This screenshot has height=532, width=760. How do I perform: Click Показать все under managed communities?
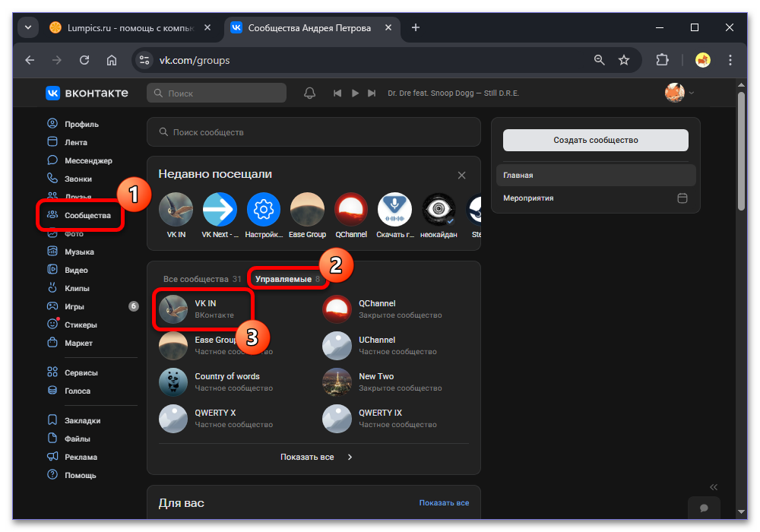click(x=307, y=457)
